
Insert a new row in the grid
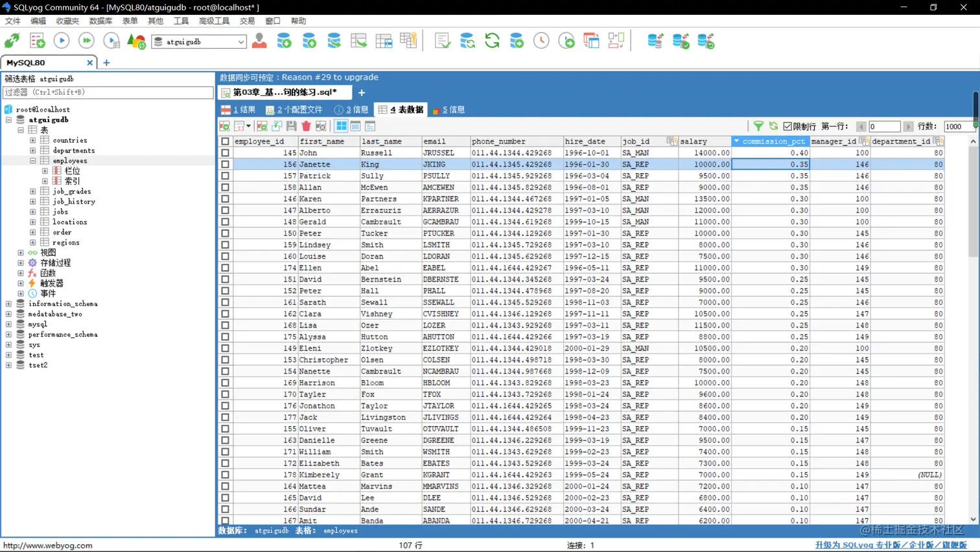coord(262,126)
